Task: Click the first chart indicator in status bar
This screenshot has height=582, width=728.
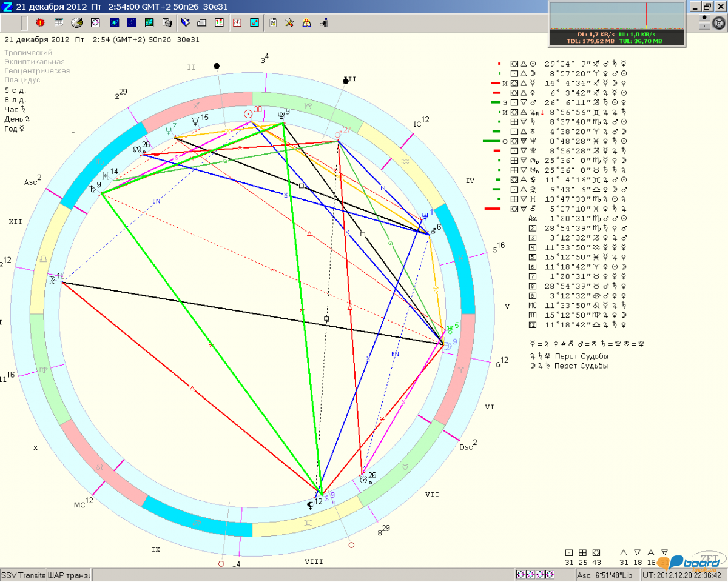Action: [521, 575]
